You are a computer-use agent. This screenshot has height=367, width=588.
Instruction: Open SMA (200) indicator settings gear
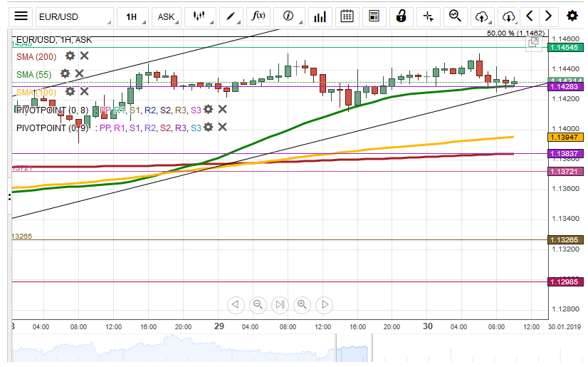tap(70, 56)
